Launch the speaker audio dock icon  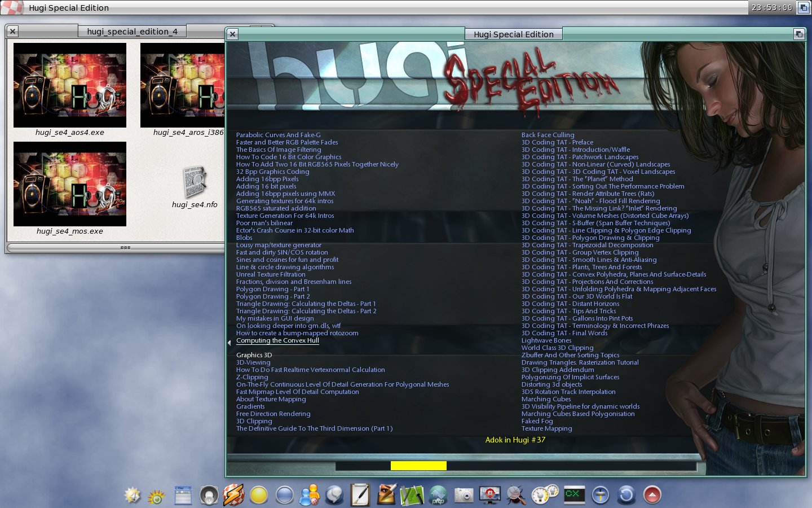click(209, 495)
